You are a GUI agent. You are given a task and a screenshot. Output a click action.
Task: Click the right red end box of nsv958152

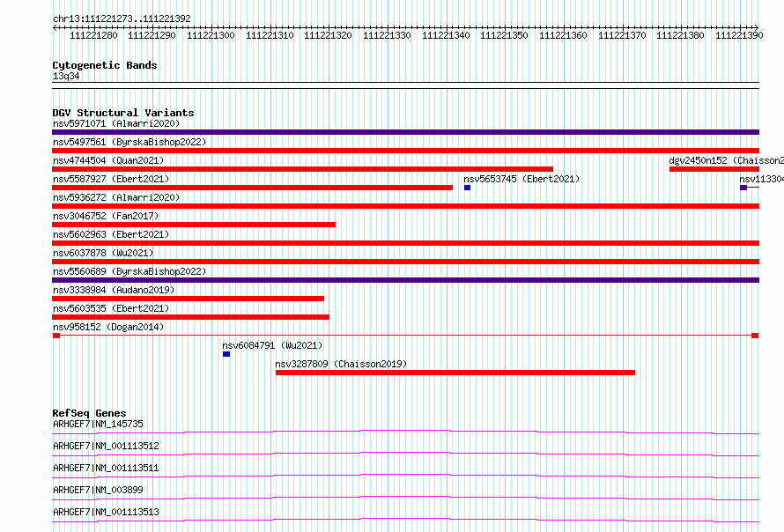755,336
